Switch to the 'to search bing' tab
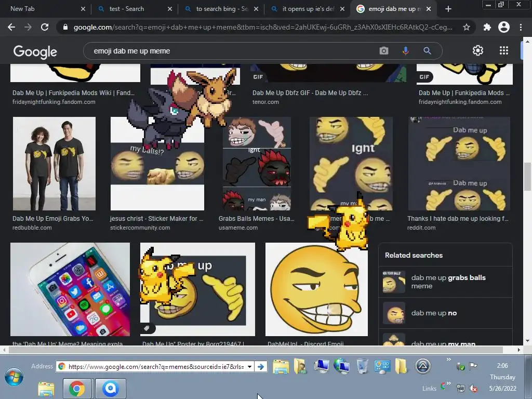This screenshot has width=532, height=399. click(x=220, y=9)
